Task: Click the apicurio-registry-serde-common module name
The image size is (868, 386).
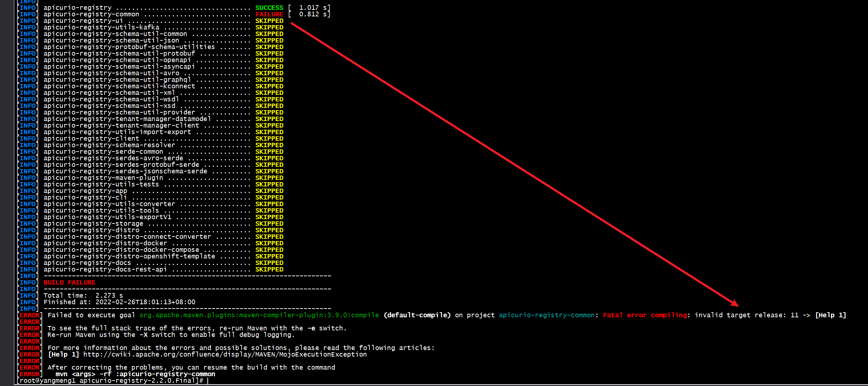Action: pos(104,152)
